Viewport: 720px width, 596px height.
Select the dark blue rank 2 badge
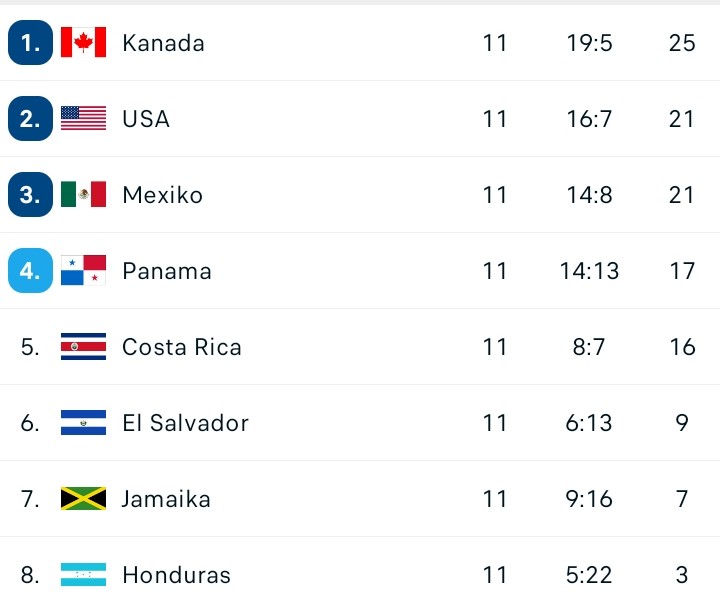click(x=30, y=118)
